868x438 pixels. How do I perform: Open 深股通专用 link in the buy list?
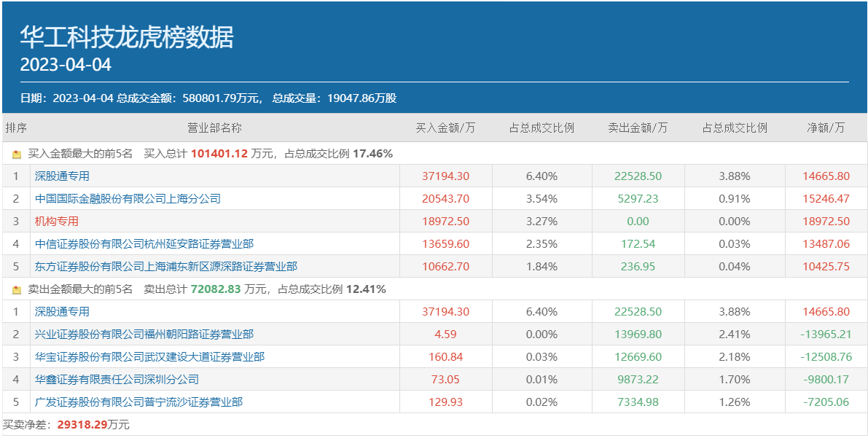tap(62, 176)
